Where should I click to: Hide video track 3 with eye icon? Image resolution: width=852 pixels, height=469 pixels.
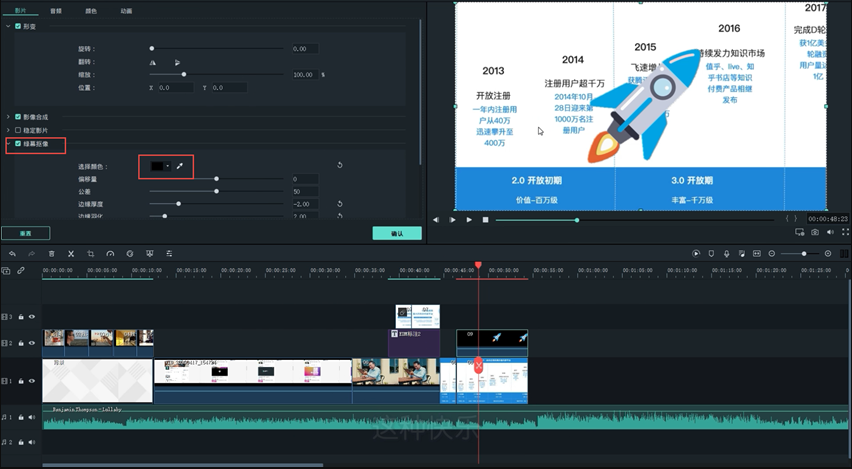point(31,316)
